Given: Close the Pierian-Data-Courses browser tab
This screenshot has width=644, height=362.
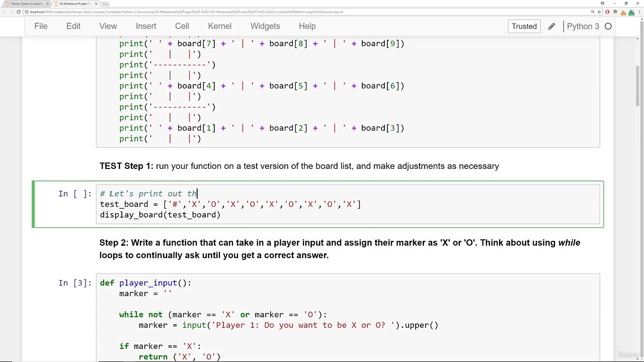Looking at the screenshot, I should [x=47, y=4].
